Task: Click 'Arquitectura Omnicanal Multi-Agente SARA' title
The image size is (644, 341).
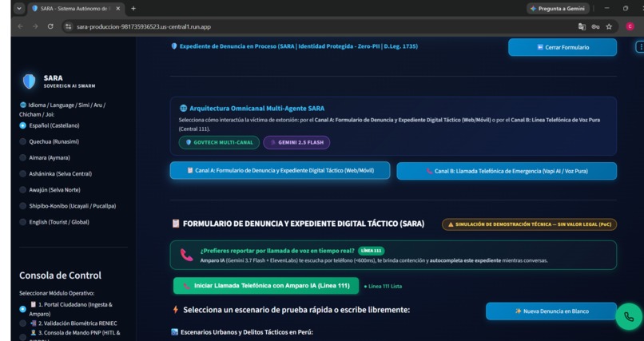Action: [x=256, y=109]
